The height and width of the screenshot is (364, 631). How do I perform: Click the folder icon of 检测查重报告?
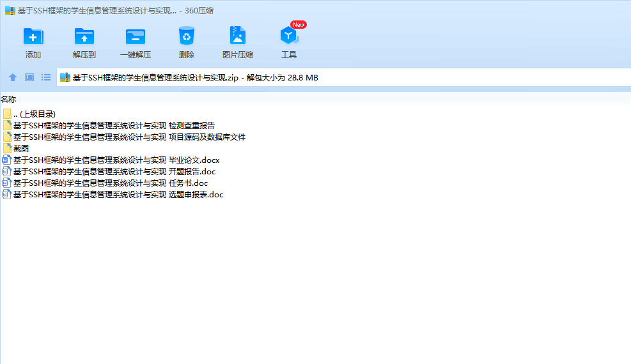pos(7,125)
